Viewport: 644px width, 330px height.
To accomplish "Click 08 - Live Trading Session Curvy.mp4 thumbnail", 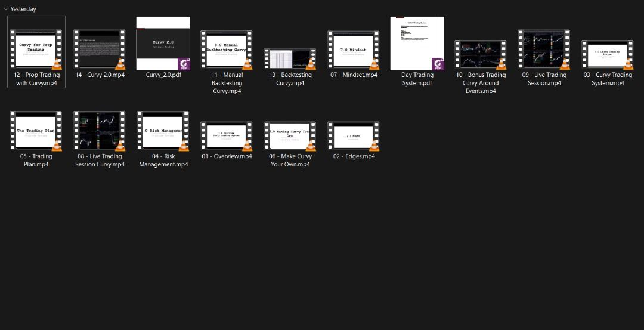I will coord(100,131).
